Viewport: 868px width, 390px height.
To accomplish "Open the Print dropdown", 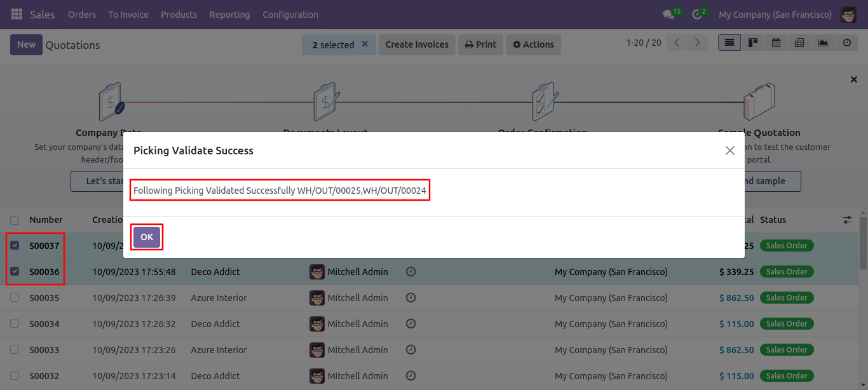I will point(480,44).
